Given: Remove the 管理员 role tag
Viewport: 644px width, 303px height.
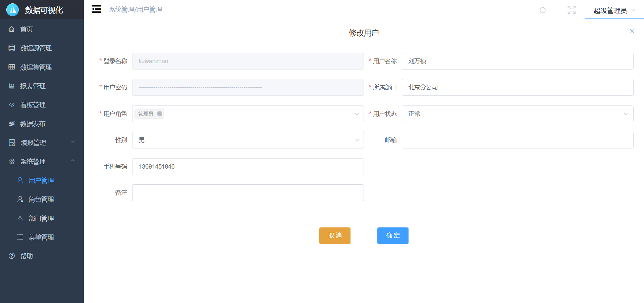Looking at the screenshot, I should pyautogui.click(x=160, y=114).
